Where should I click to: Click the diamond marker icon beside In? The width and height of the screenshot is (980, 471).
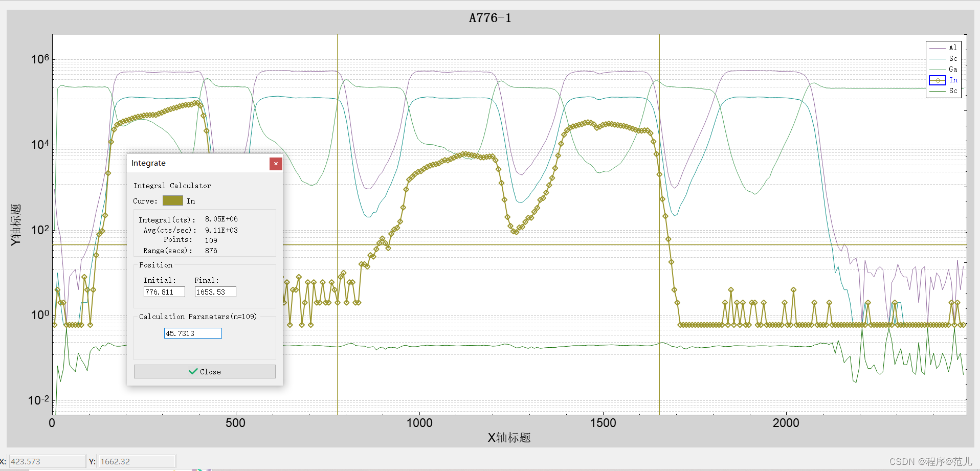(x=937, y=80)
